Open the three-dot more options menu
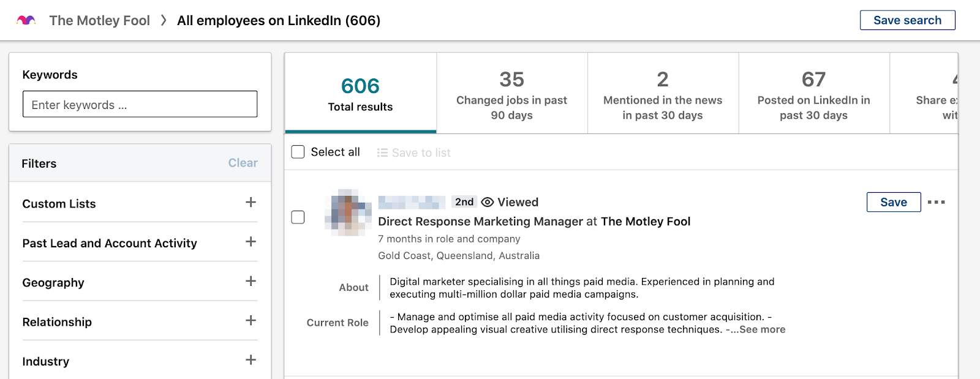The width and height of the screenshot is (980, 379). tap(936, 202)
